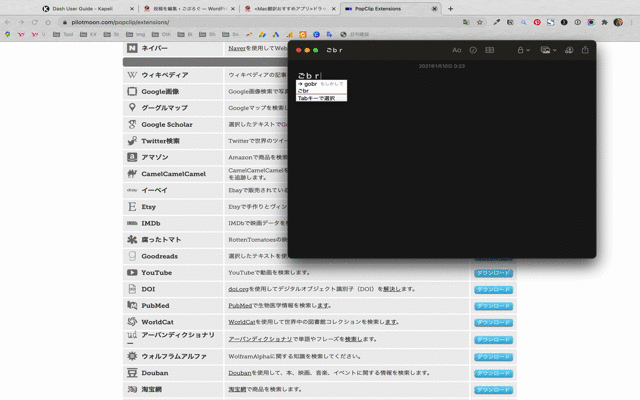
Task: Click the add people collaboration icon in Notes
Action: pos(569,50)
